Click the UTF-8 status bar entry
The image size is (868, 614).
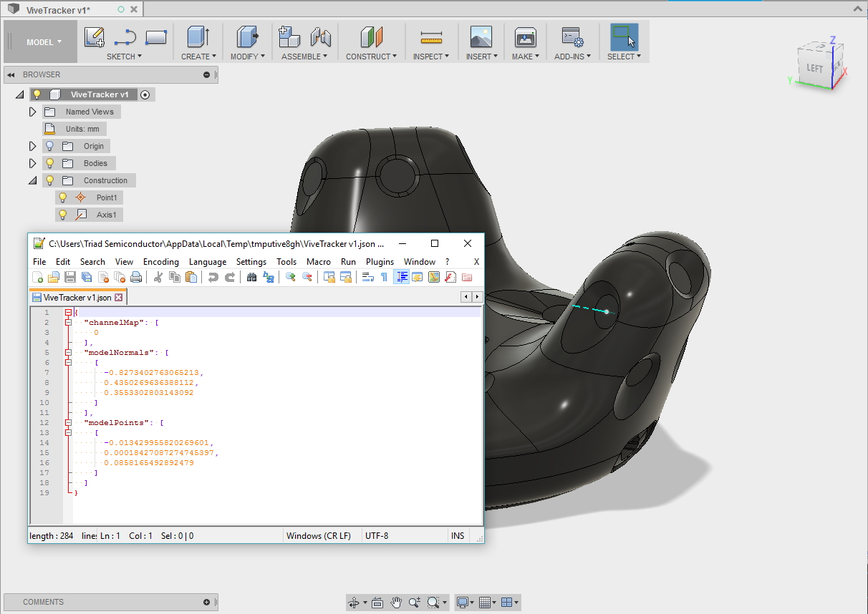click(x=377, y=535)
